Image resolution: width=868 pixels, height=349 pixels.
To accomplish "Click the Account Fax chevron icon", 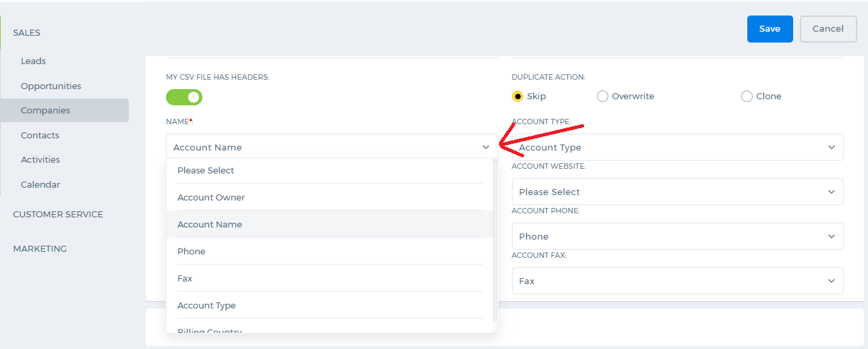I will [831, 281].
